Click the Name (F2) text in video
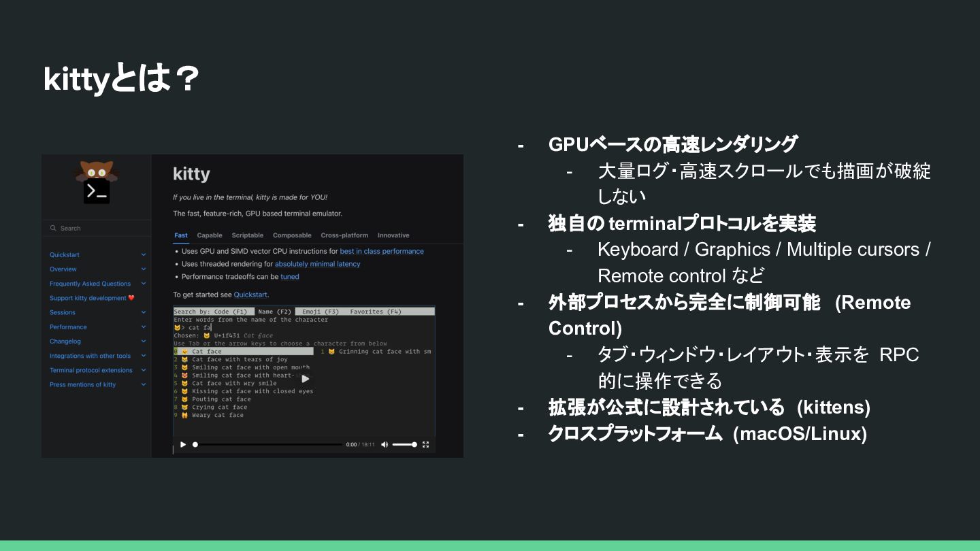The width and height of the screenshot is (980, 551). point(275,312)
